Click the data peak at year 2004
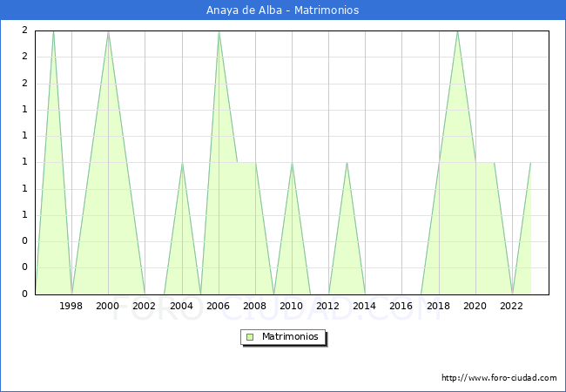566x392 pixels. (x=182, y=163)
